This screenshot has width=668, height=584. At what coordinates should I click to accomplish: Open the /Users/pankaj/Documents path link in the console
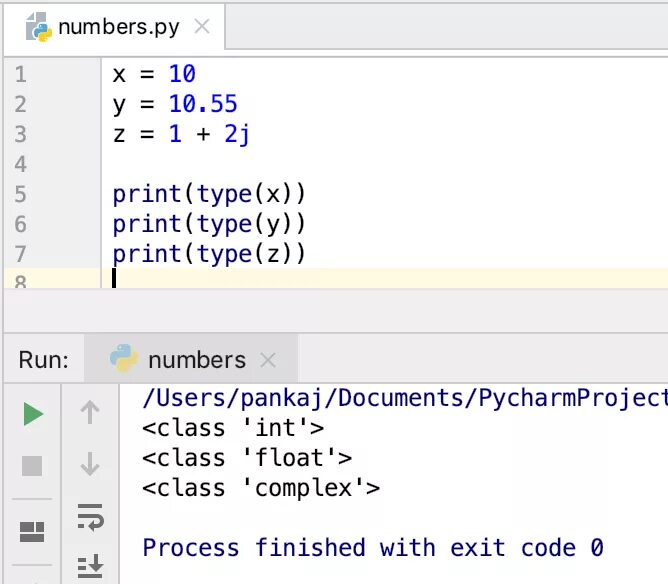point(405,398)
